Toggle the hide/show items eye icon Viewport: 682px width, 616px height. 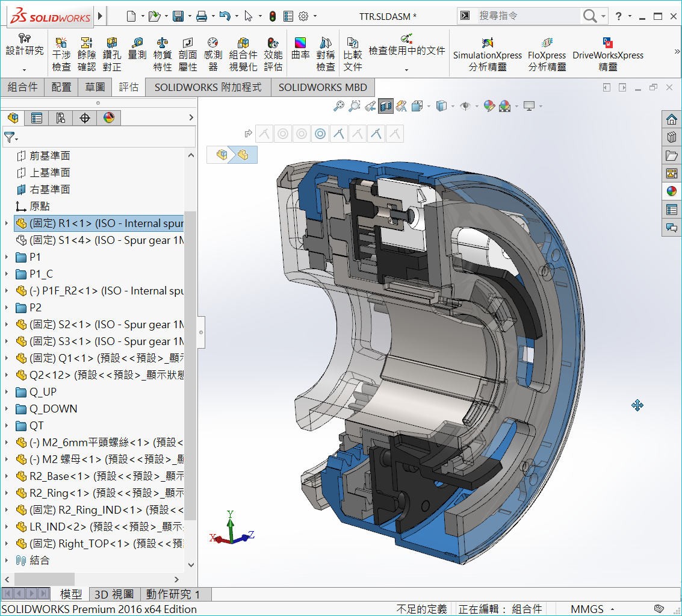(465, 107)
